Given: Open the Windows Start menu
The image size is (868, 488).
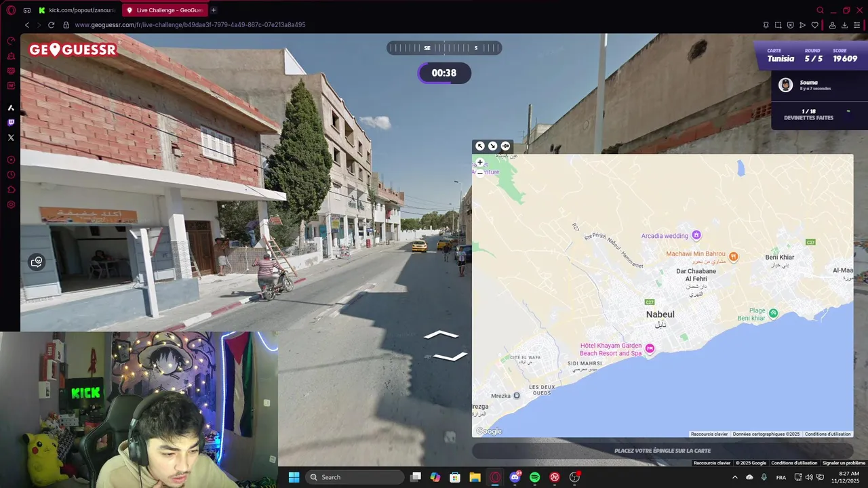Looking at the screenshot, I should coord(294,477).
